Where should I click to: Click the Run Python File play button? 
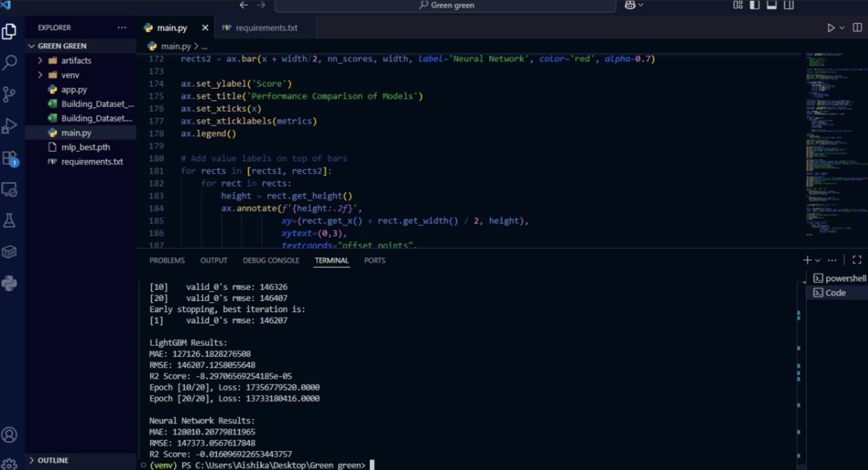(x=831, y=28)
